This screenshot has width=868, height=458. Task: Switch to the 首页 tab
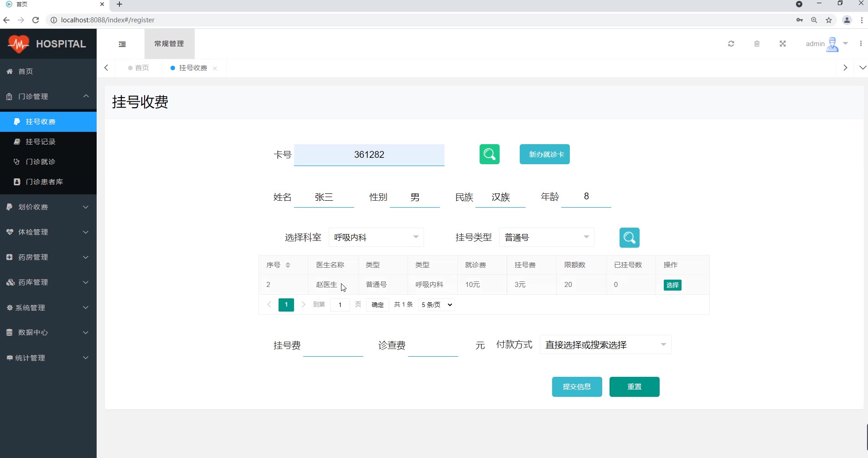point(139,68)
